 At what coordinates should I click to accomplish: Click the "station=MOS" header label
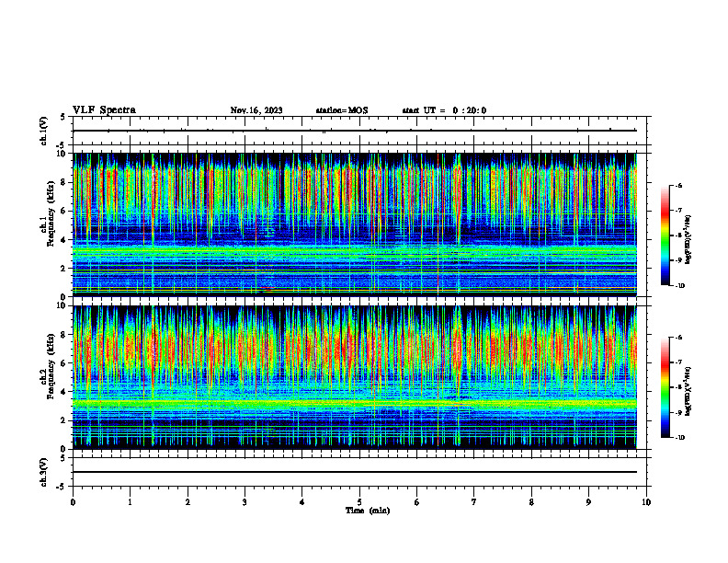pos(342,110)
